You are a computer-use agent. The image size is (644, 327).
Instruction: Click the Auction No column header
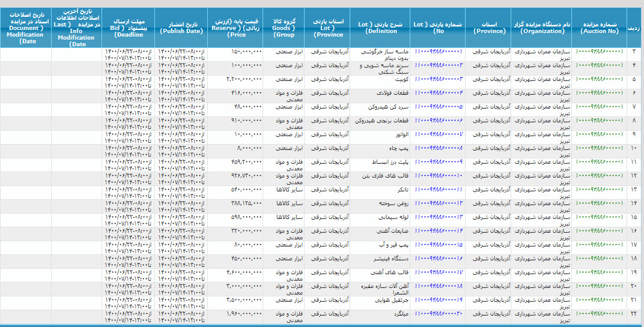coord(598,27)
